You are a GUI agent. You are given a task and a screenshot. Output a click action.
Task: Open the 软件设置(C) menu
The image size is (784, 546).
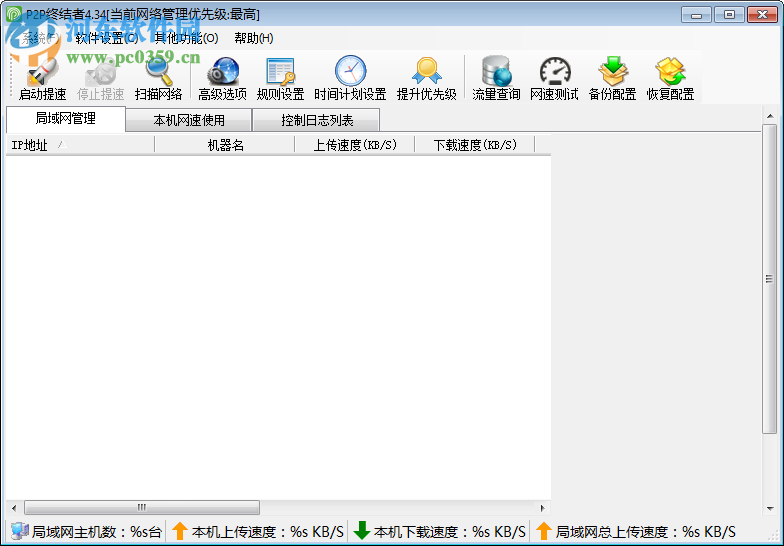(107, 38)
